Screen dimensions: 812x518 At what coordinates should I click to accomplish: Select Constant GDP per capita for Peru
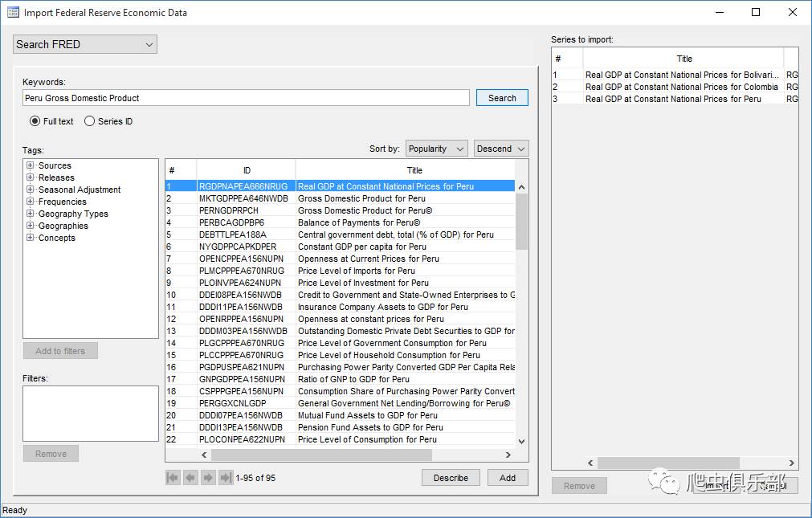click(x=341, y=247)
